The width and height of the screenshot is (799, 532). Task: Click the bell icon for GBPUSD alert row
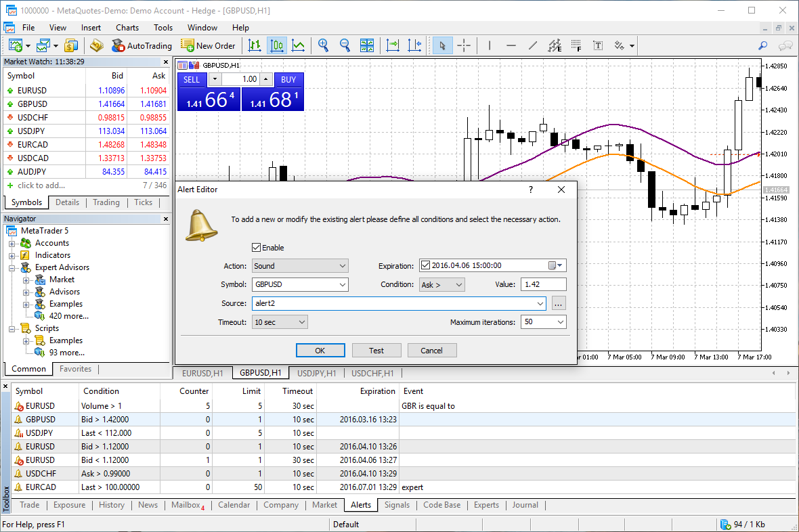[19, 420]
